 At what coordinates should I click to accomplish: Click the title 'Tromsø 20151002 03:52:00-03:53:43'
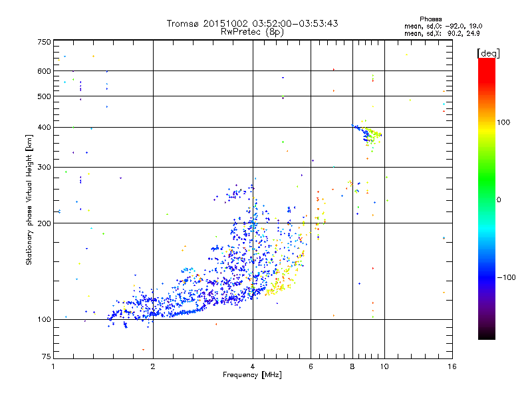(x=252, y=23)
